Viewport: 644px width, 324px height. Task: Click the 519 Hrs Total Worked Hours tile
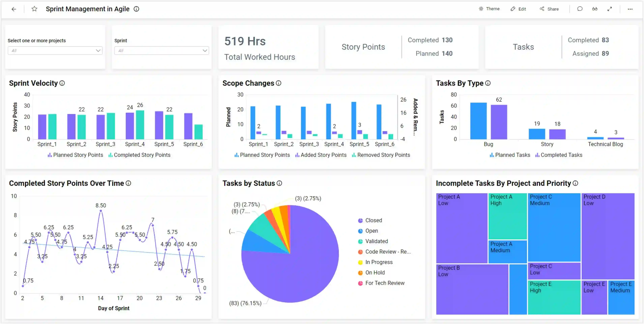(x=268, y=47)
